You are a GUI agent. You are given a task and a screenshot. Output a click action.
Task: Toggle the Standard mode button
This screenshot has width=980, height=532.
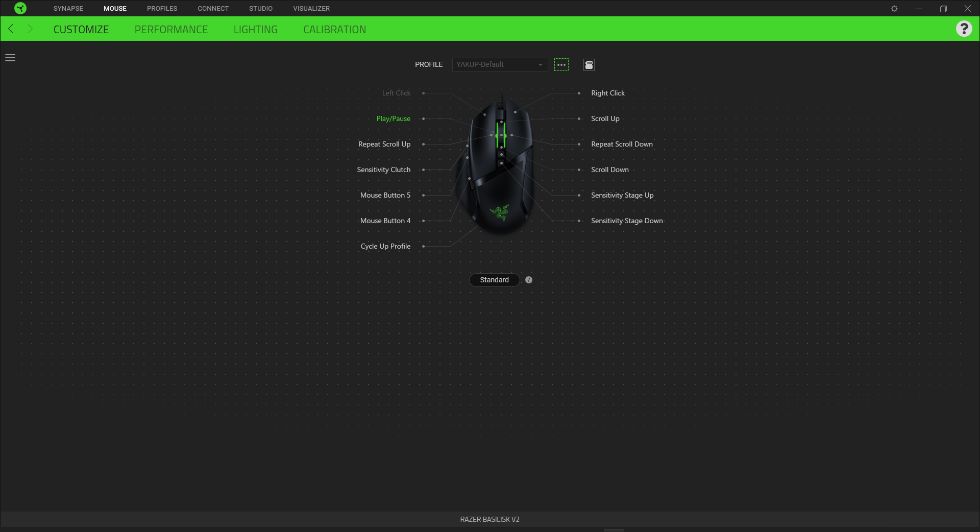pyautogui.click(x=494, y=280)
